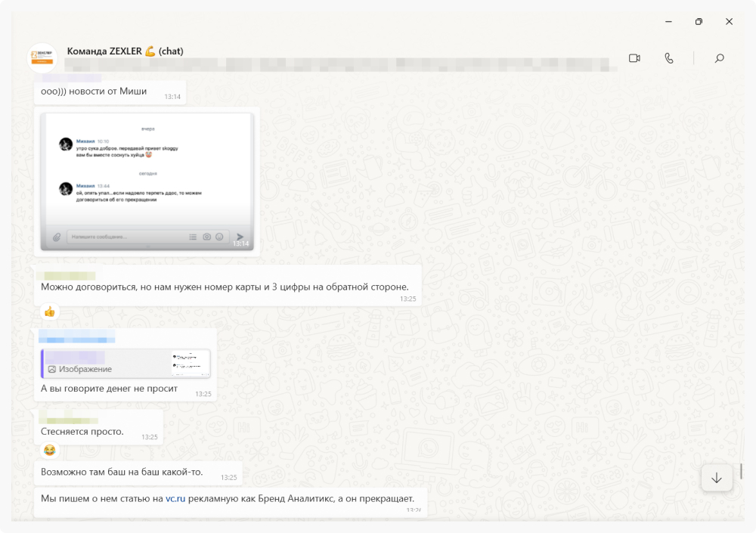Click small preview thumbnail in quoted reply
Viewport: 756px width, 533px height.
point(190,364)
